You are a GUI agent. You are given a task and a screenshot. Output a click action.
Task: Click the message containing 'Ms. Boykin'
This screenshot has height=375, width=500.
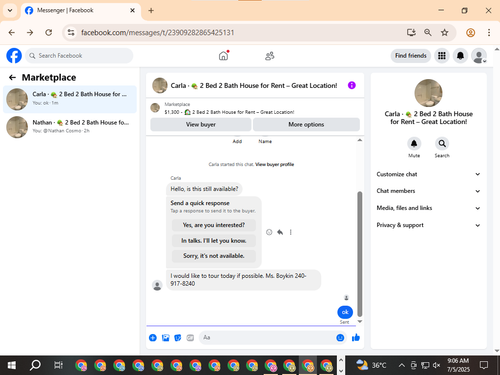click(x=243, y=280)
